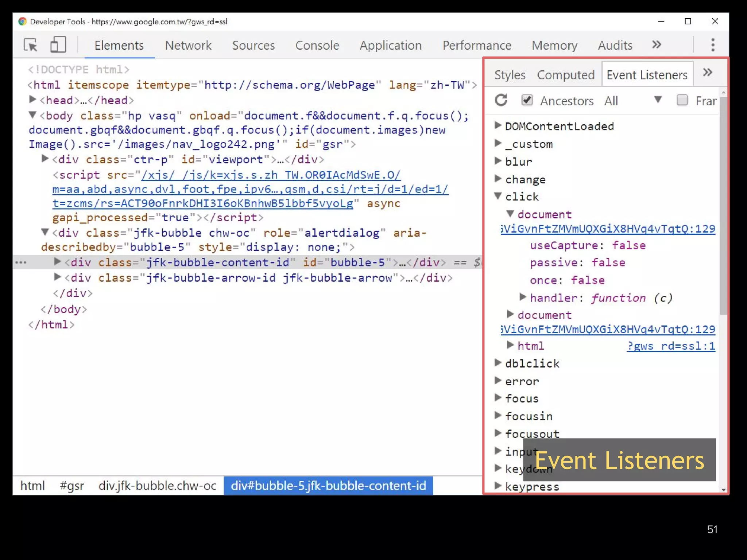747x560 pixels.
Task: Open the All listeners filter dropdown
Action: coord(633,100)
